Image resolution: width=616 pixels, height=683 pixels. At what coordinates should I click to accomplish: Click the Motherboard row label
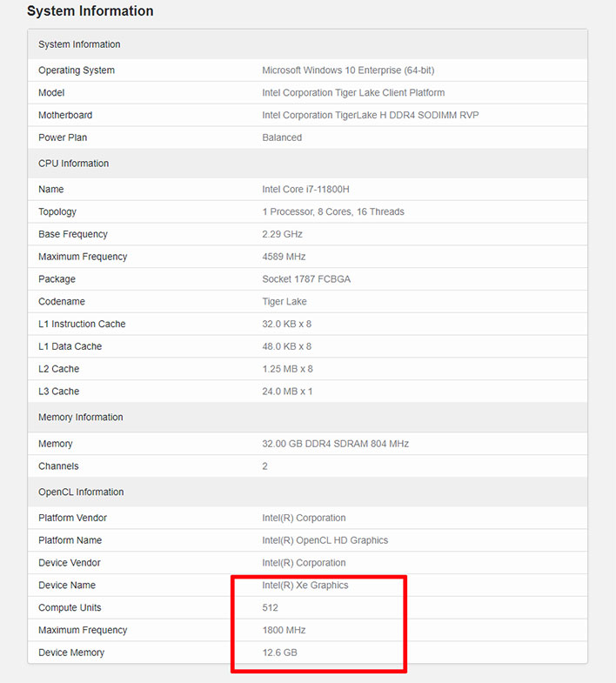coord(65,115)
